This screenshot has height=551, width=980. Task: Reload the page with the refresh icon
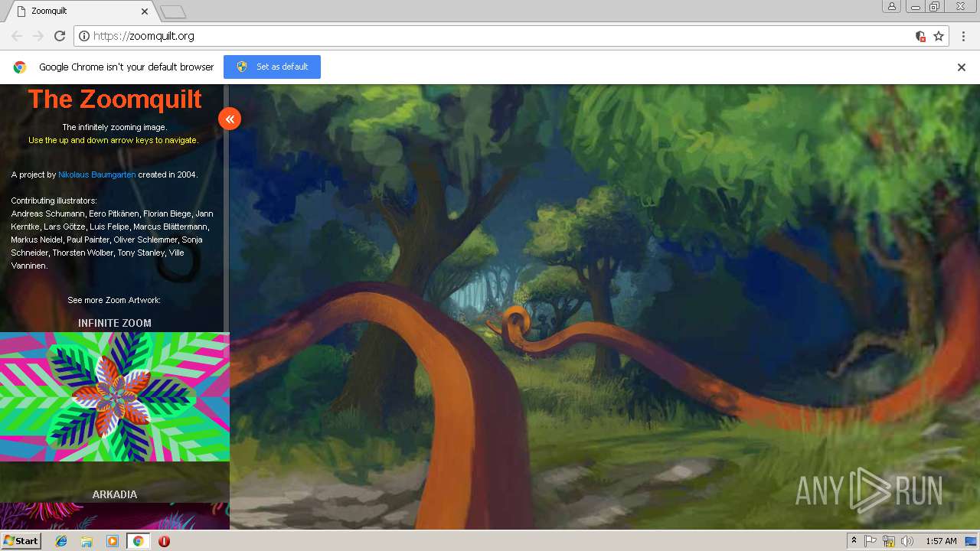click(60, 36)
